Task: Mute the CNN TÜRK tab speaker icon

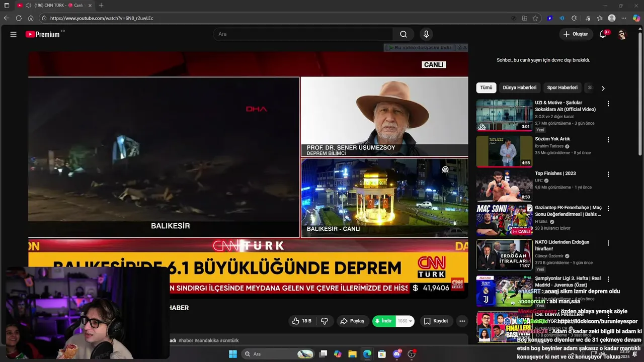Action: tap(28, 6)
